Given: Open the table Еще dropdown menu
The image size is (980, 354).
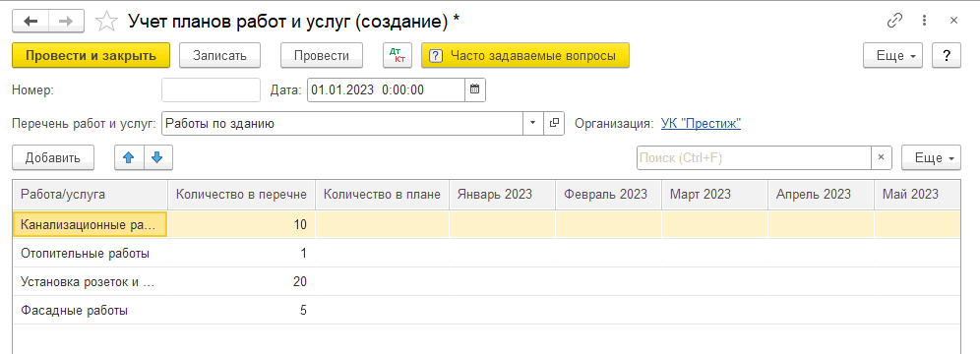Looking at the screenshot, I should pos(931,157).
